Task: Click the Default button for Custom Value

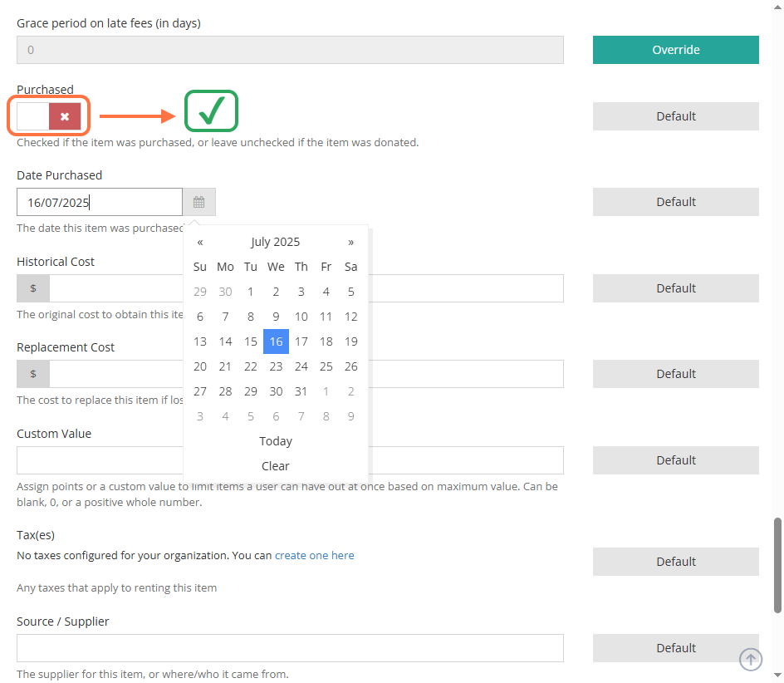Action: (675, 460)
